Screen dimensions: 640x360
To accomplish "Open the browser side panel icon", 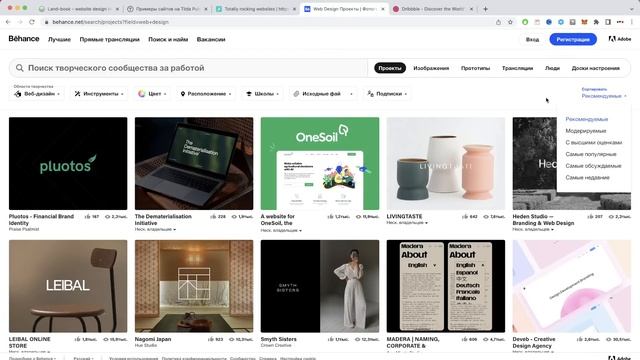I will 608,22.
